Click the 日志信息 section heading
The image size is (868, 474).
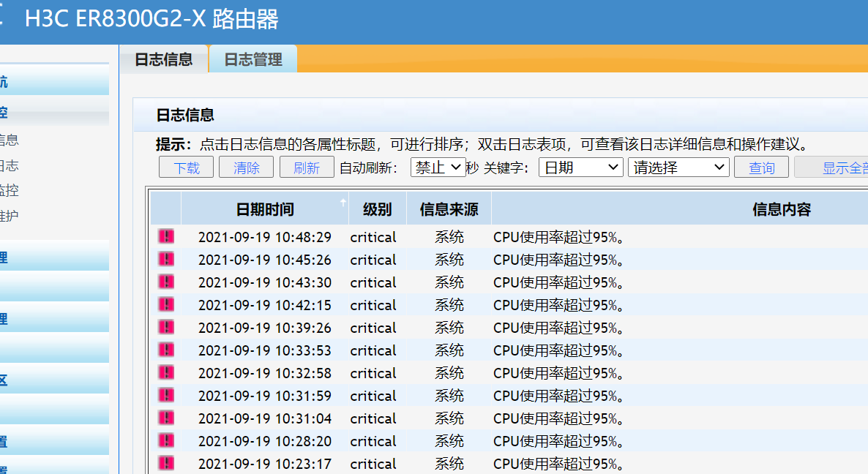point(185,115)
